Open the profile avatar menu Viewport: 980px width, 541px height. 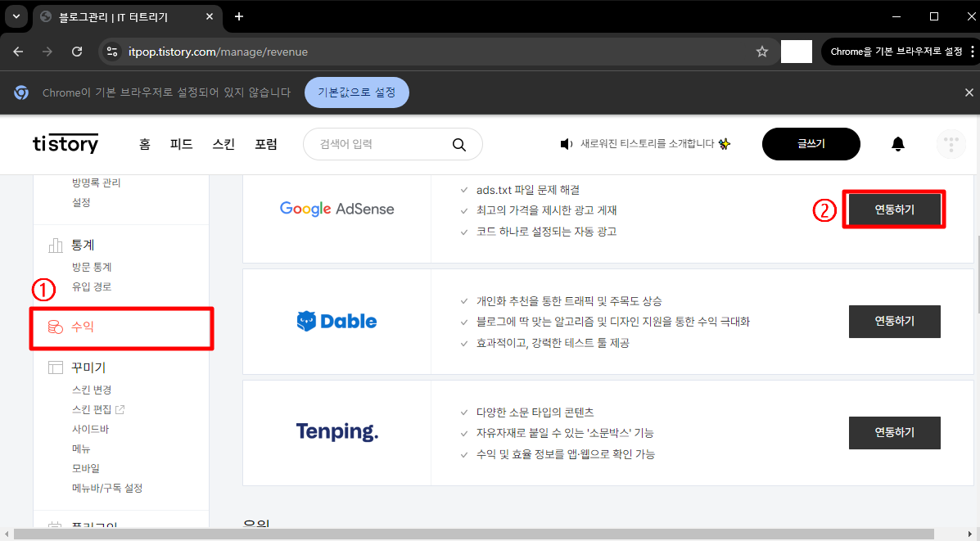tap(951, 144)
